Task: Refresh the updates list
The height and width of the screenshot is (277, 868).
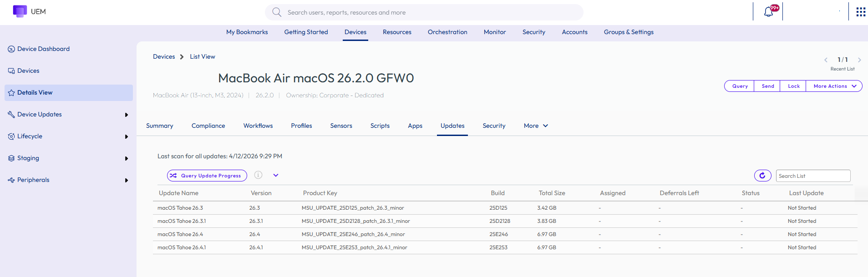Action: [762, 176]
